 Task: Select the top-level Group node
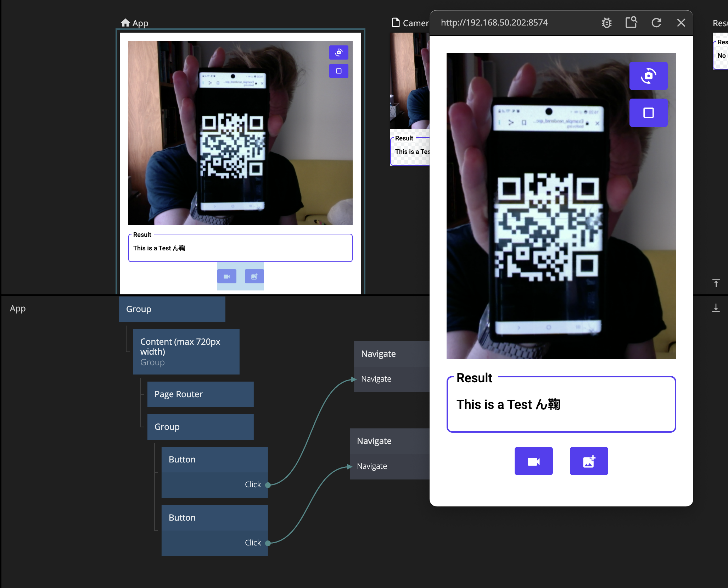(x=172, y=309)
